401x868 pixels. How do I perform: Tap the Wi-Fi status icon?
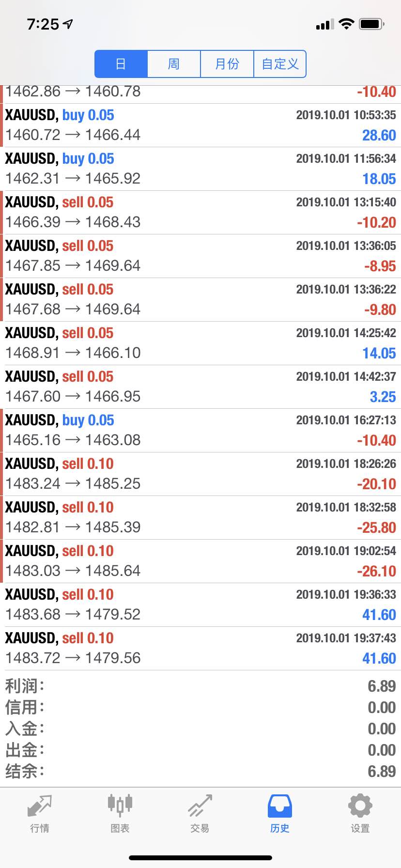click(346, 24)
